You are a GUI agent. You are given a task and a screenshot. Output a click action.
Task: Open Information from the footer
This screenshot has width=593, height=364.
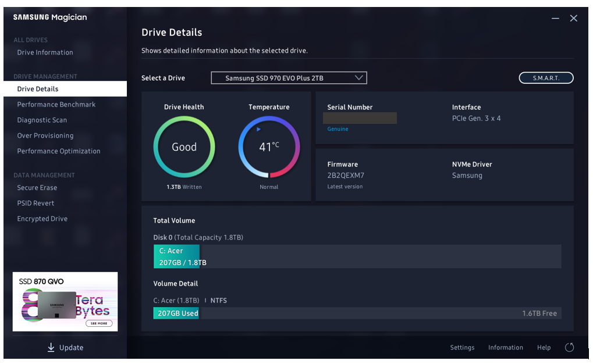pyautogui.click(x=506, y=347)
